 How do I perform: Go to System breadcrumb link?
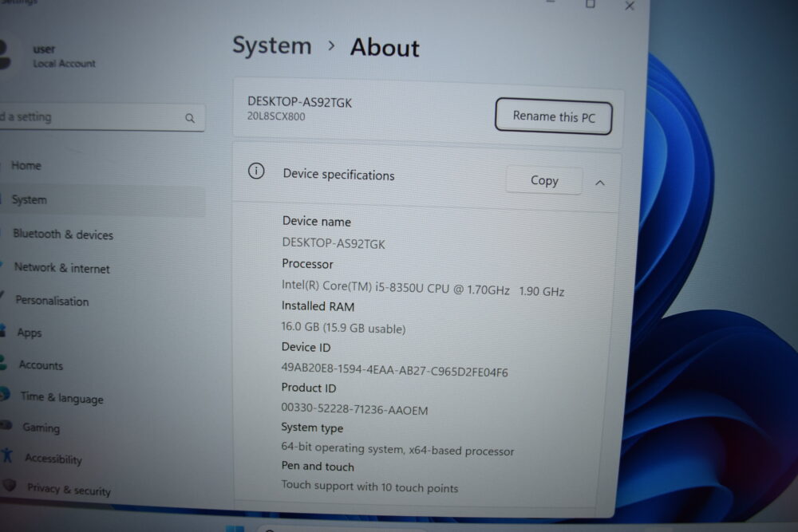[272, 45]
